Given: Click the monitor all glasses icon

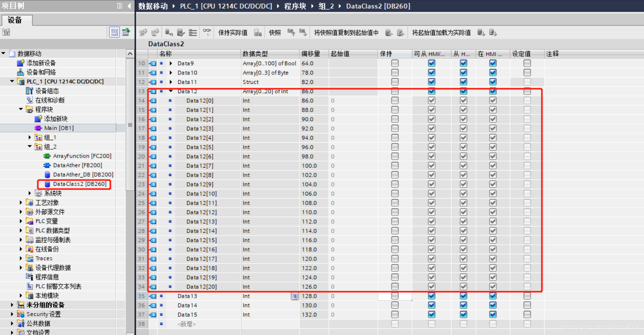Looking at the screenshot, I should pos(207,32).
